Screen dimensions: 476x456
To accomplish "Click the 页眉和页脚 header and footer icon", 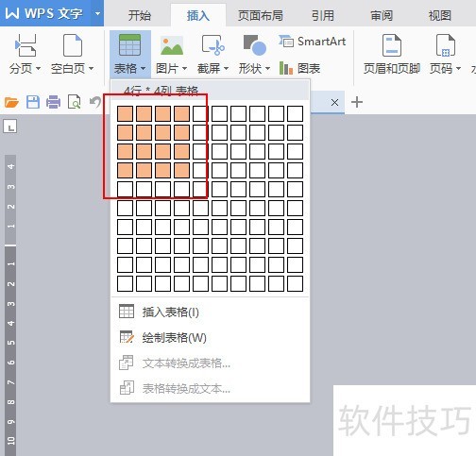I will (x=392, y=45).
